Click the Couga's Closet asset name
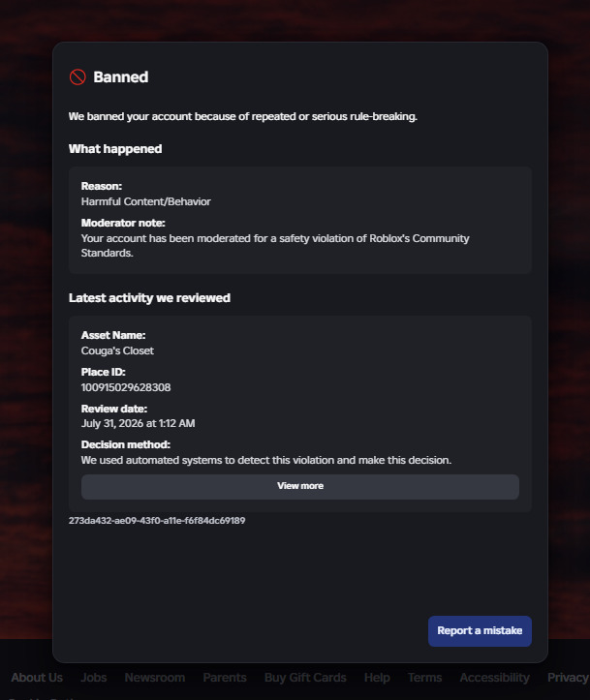This screenshot has width=590, height=700. 117,350
